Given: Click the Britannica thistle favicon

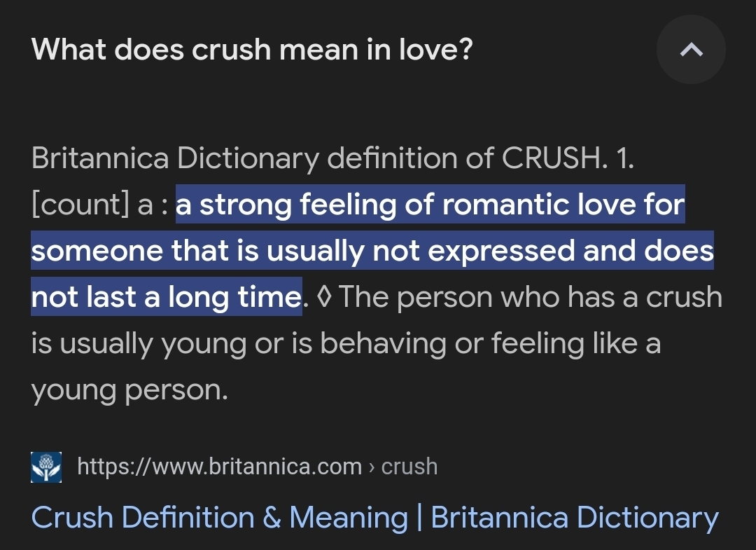Looking at the screenshot, I should click(x=46, y=467).
